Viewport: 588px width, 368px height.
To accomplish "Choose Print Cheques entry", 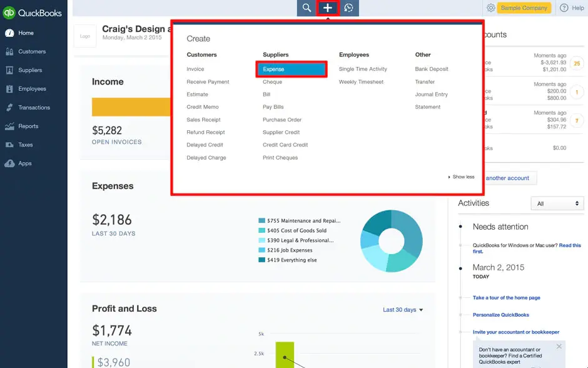I will 280,158.
